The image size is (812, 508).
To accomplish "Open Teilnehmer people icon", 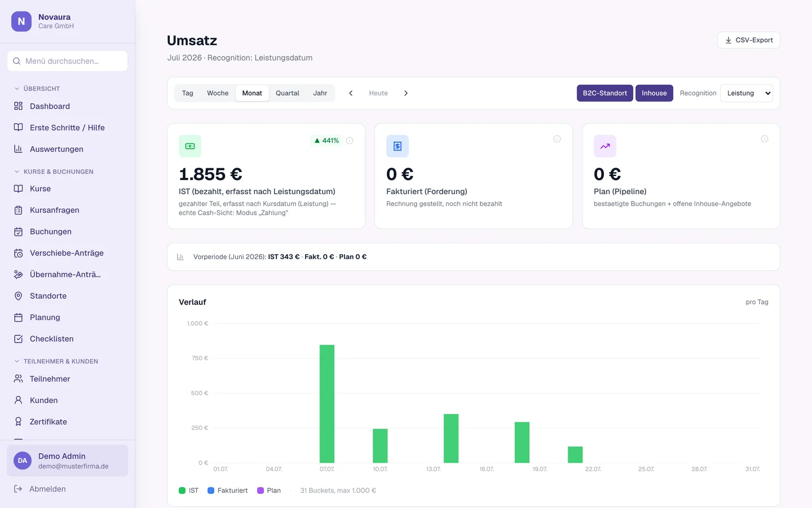I will click(18, 379).
